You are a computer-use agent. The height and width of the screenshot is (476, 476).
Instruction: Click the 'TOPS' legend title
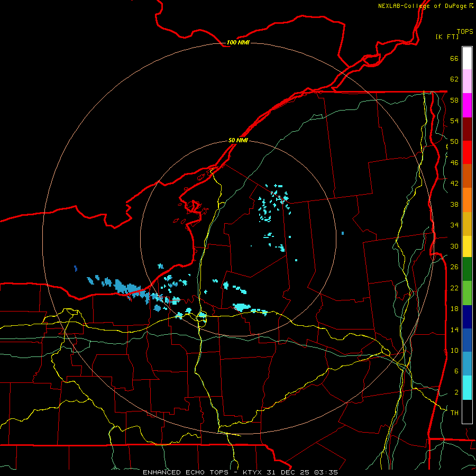[x=465, y=31]
